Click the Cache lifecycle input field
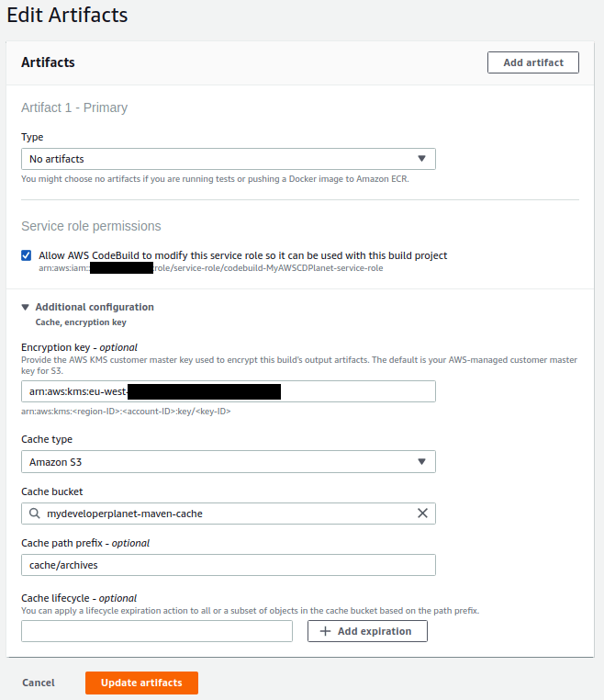The width and height of the screenshot is (604, 700). (x=156, y=631)
